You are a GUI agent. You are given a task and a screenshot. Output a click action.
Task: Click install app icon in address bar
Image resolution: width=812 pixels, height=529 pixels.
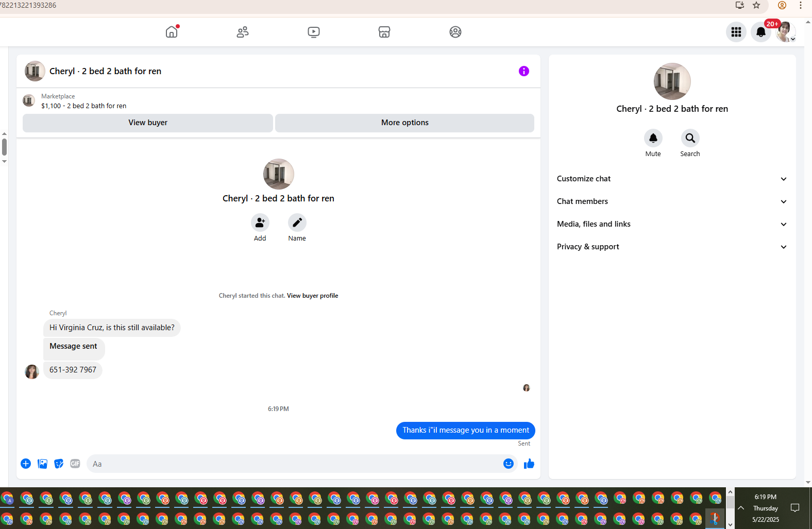pyautogui.click(x=740, y=5)
